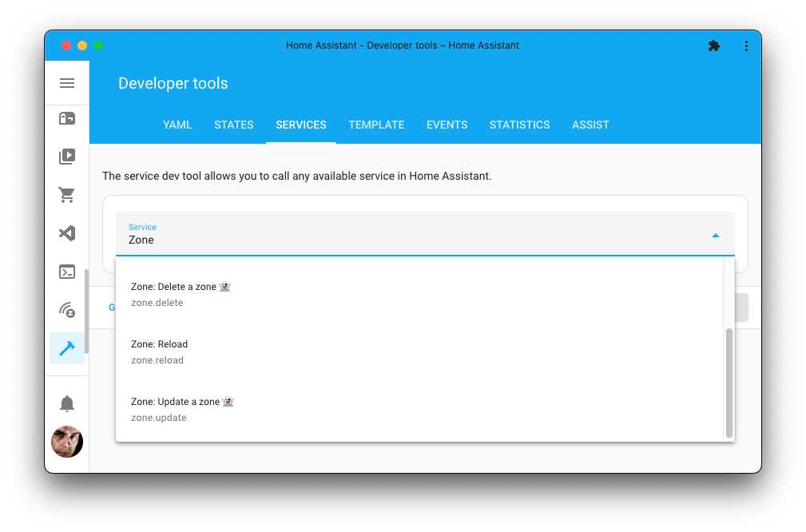Open the TEMPLATE tab

click(376, 125)
